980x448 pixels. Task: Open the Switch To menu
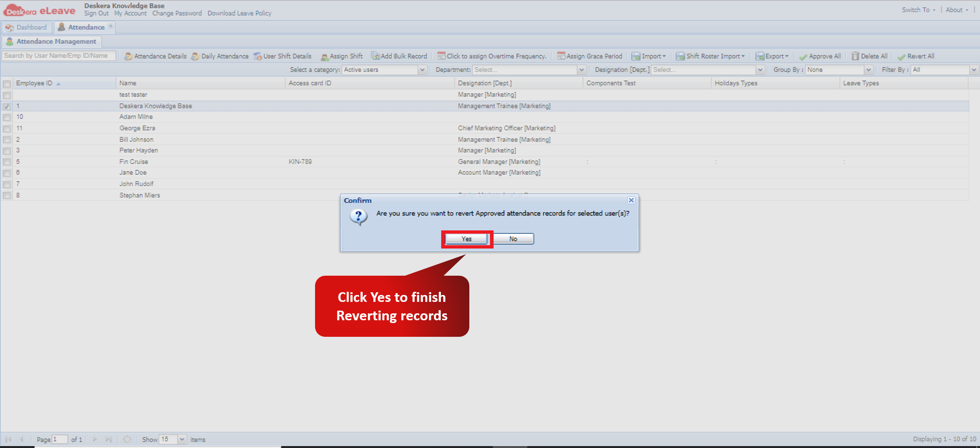(x=918, y=10)
